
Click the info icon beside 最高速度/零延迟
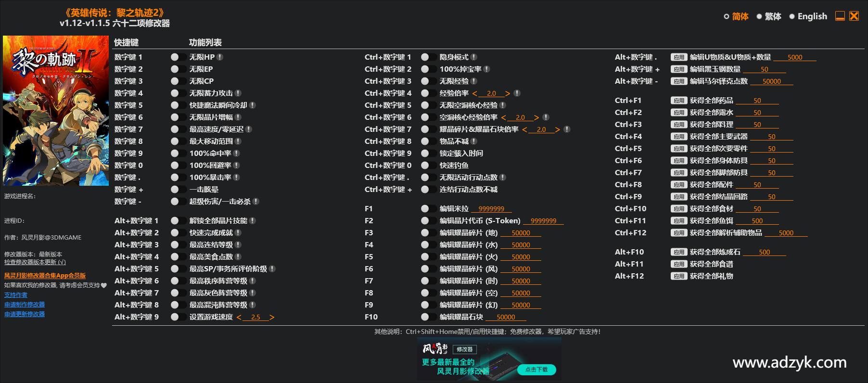[249, 129]
